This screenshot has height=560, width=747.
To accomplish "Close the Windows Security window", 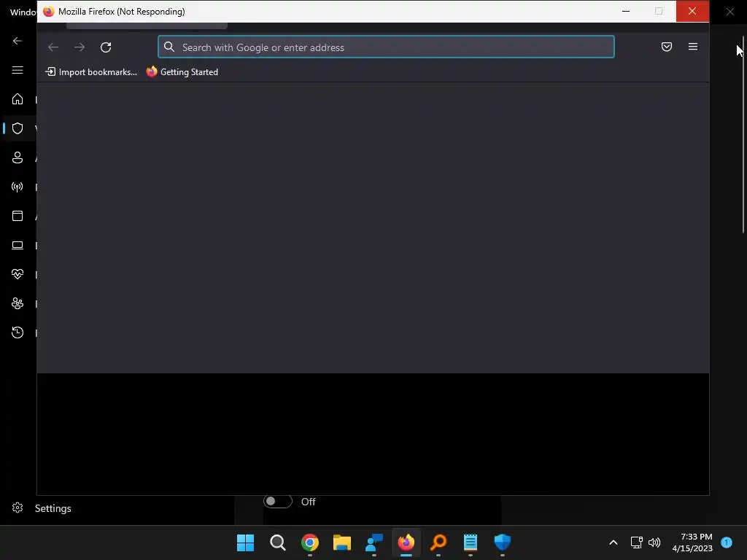I will [x=729, y=12].
